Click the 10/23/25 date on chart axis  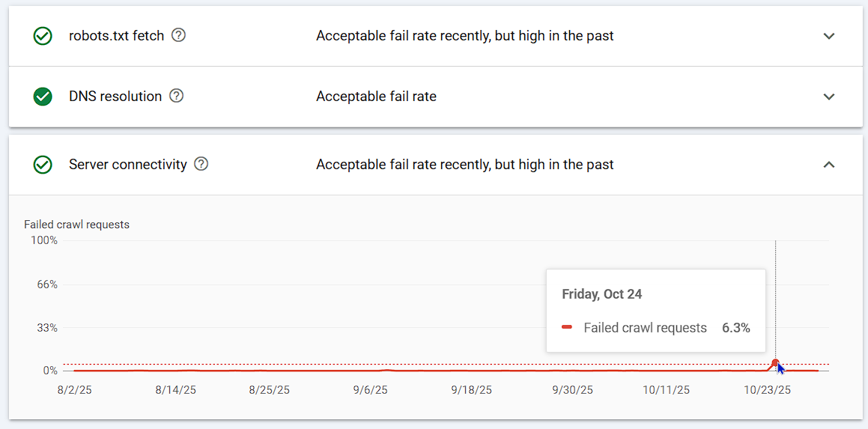tap(767, 390)
